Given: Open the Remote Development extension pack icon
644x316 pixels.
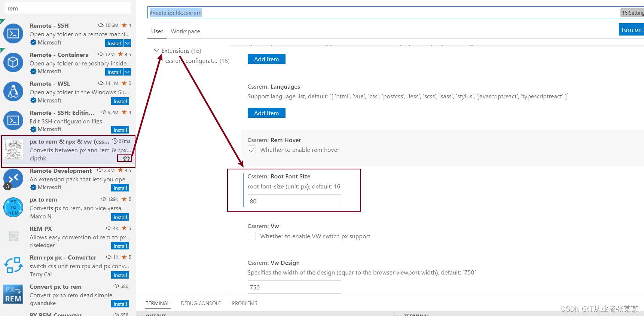Looking at the screenshot, I should (13, 178).
